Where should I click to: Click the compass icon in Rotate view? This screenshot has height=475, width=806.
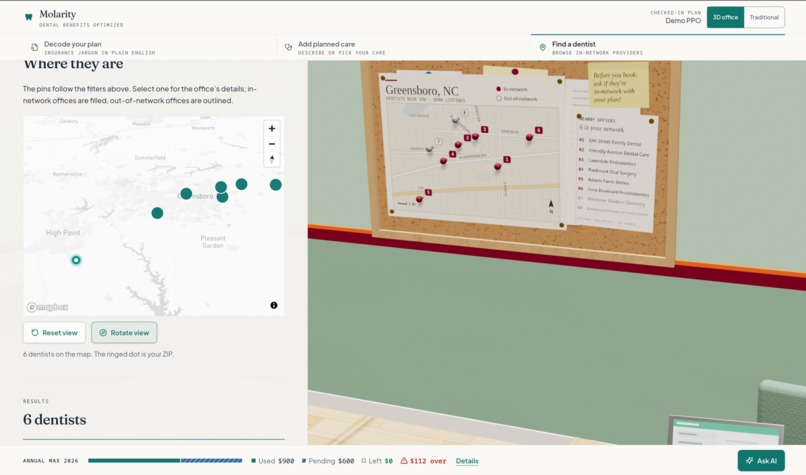coord(103,333)
